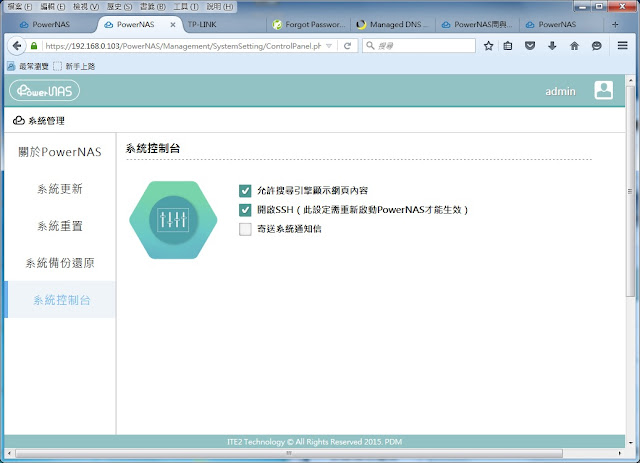Open the 書籤 (B) menu
Image resolution: width=640 pixels, height=463 pixels.
click(153, 7)
